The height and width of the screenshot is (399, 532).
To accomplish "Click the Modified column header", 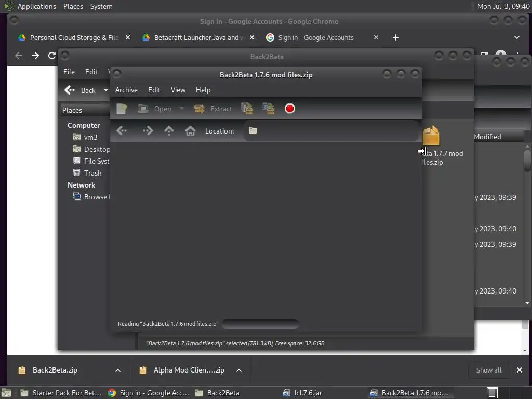I will coord(499,137).
